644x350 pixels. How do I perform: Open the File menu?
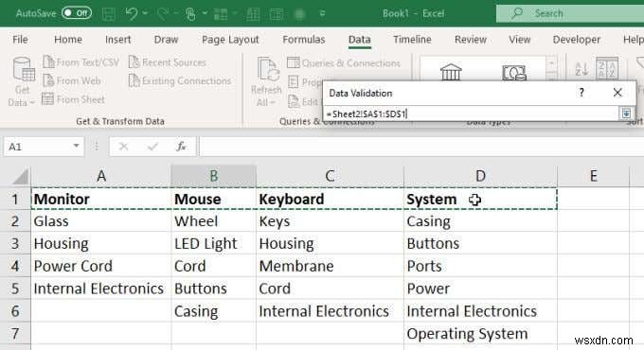20,40
